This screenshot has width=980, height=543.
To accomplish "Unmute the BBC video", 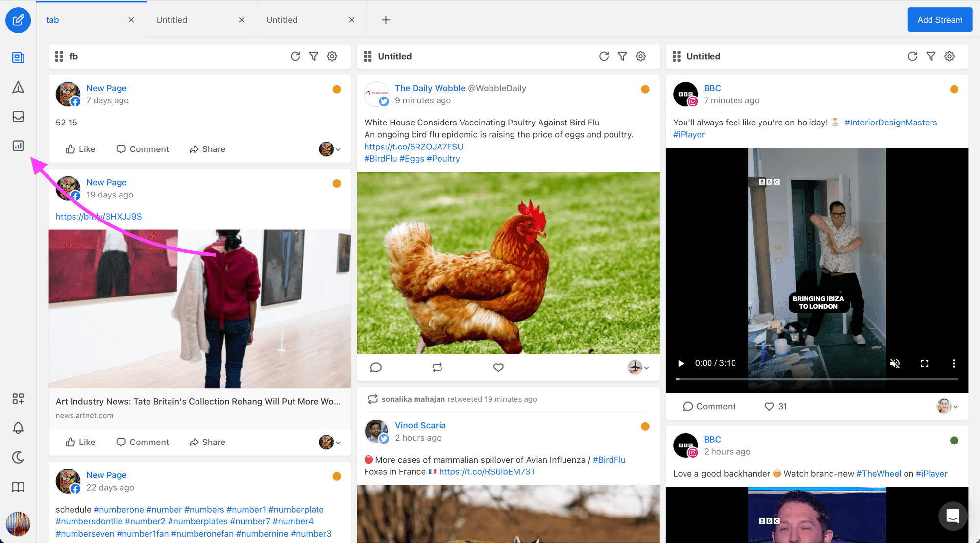I will (x=895, y=363).
